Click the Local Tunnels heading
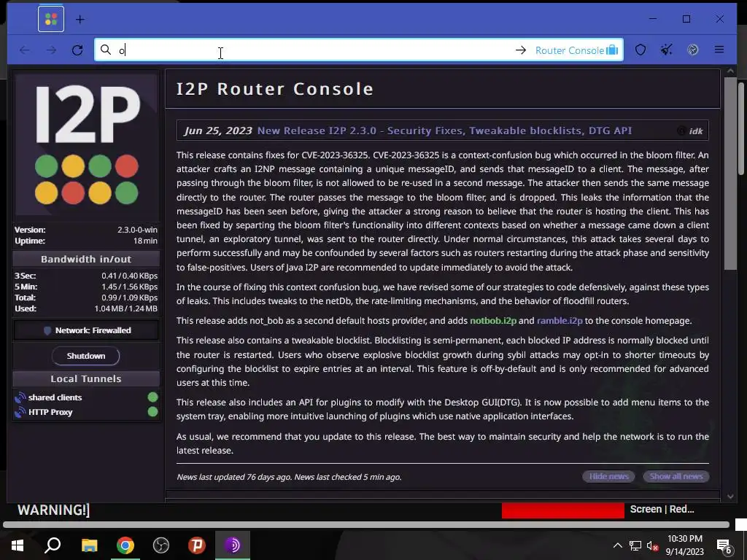This screenshot has height=560, width=747. (86, 378)
